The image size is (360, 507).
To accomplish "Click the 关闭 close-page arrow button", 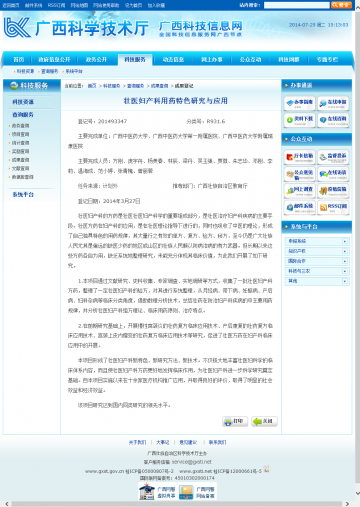I will (264, 421).
